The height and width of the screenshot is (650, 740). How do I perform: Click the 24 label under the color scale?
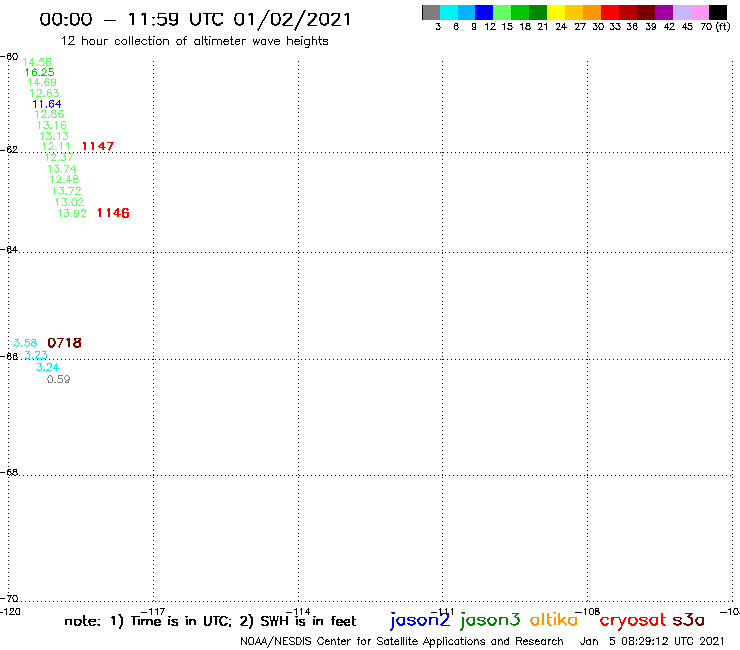(561, 27)
